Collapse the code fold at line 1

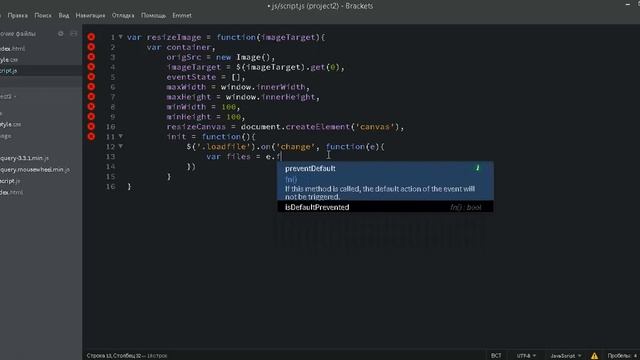120,37
